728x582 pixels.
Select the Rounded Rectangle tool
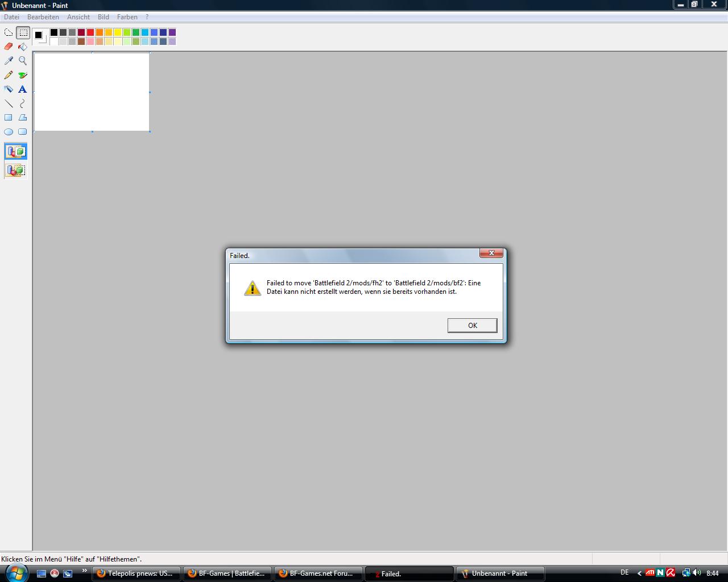23,132
